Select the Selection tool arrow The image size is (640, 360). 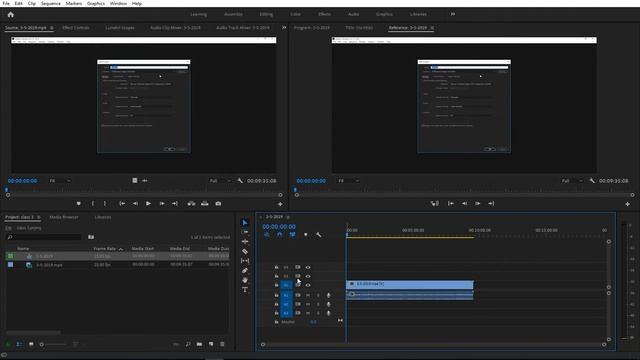(x=245, y=222)
